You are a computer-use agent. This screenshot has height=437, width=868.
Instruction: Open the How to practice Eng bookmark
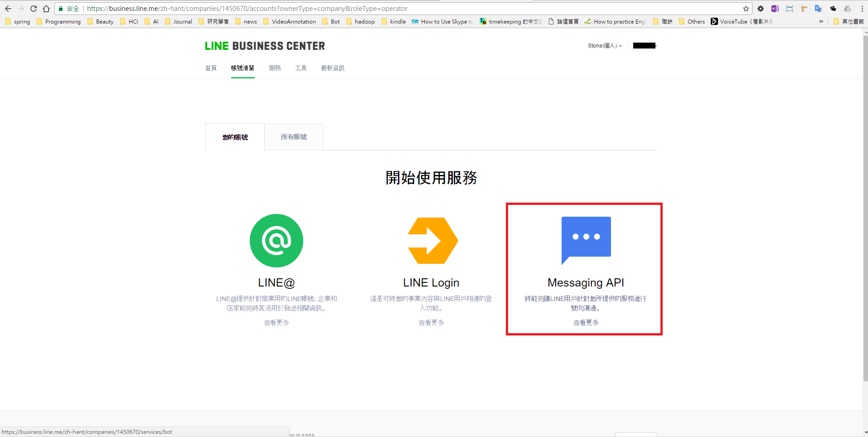tap(615, 21)
